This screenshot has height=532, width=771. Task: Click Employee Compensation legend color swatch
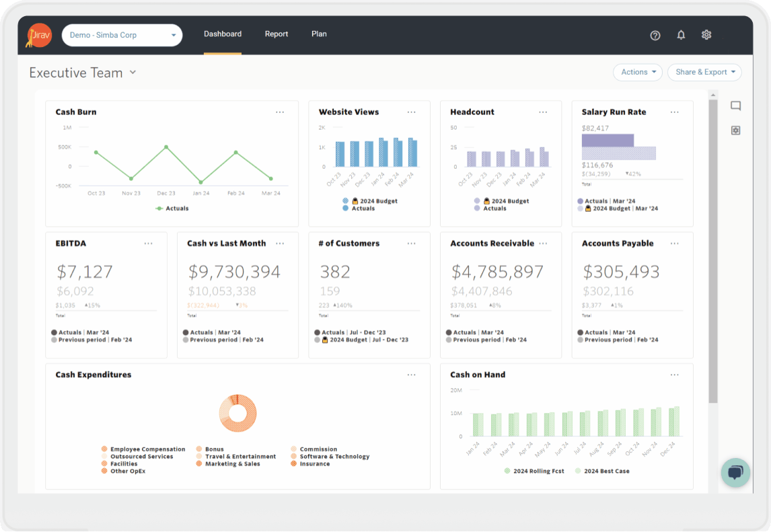pyautogui.click(x=104, y=449)
